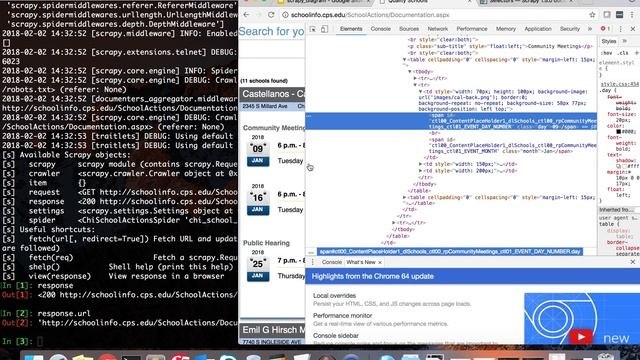640x360 pixels.
Task: Toggle the DevTools device toolbar
Action: [324, 29]
